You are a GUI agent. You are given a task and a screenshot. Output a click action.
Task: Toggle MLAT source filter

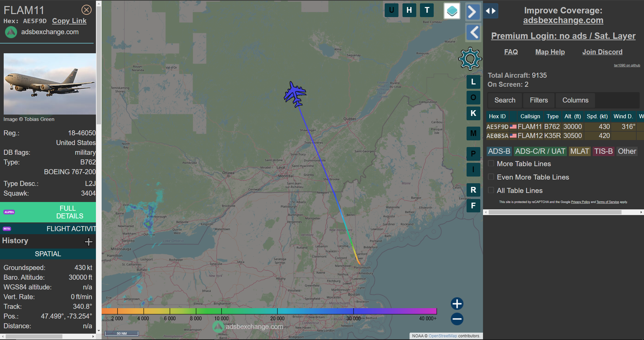(580, 151)
